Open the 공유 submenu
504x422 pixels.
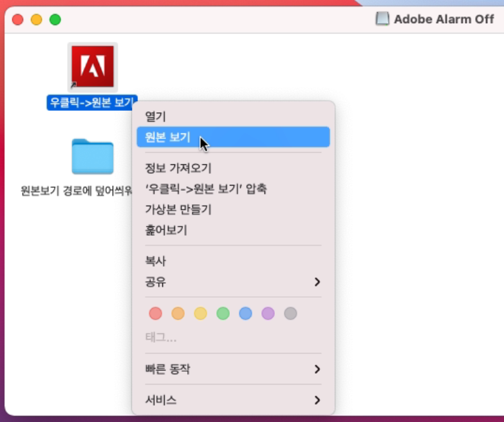coord(234,282)
